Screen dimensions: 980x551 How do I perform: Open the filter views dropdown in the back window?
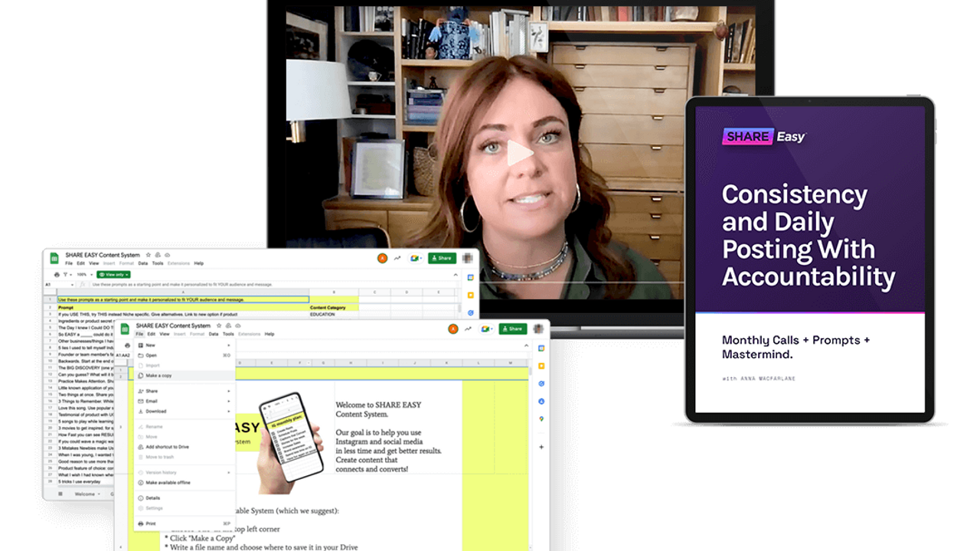click(67, 274)
